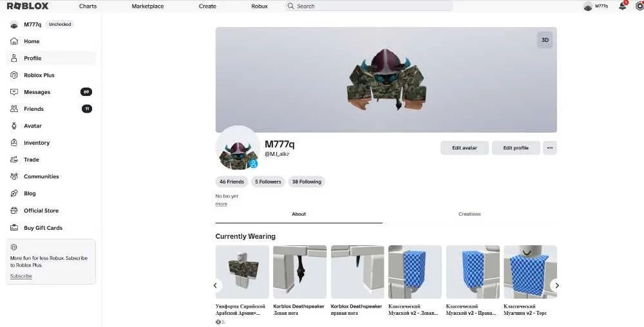This screenshot has width=644, height=327.
Task: Focus the Search input field
Action: 368,6
